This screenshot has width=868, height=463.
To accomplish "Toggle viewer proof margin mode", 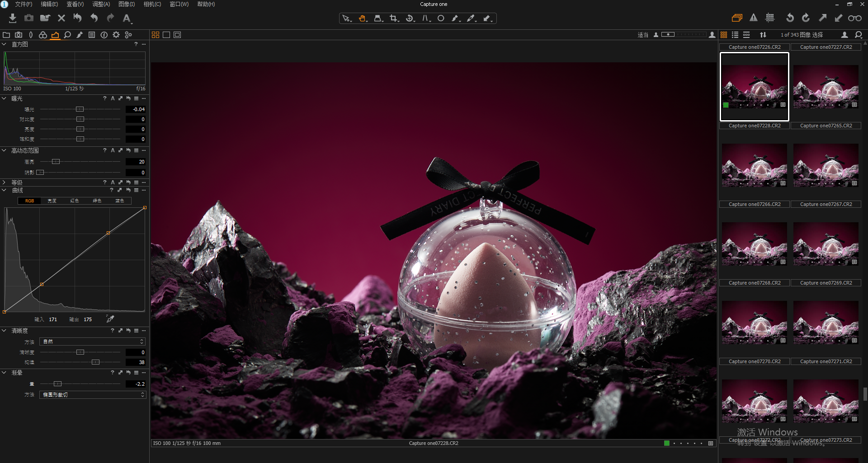I will 177,35.
